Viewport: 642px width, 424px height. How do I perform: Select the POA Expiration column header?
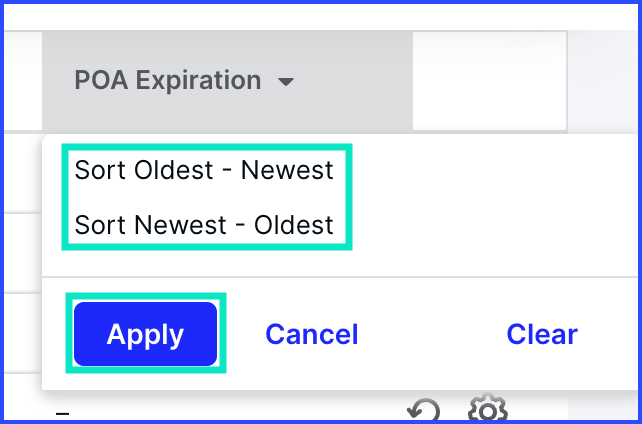(x=228, y=81)
